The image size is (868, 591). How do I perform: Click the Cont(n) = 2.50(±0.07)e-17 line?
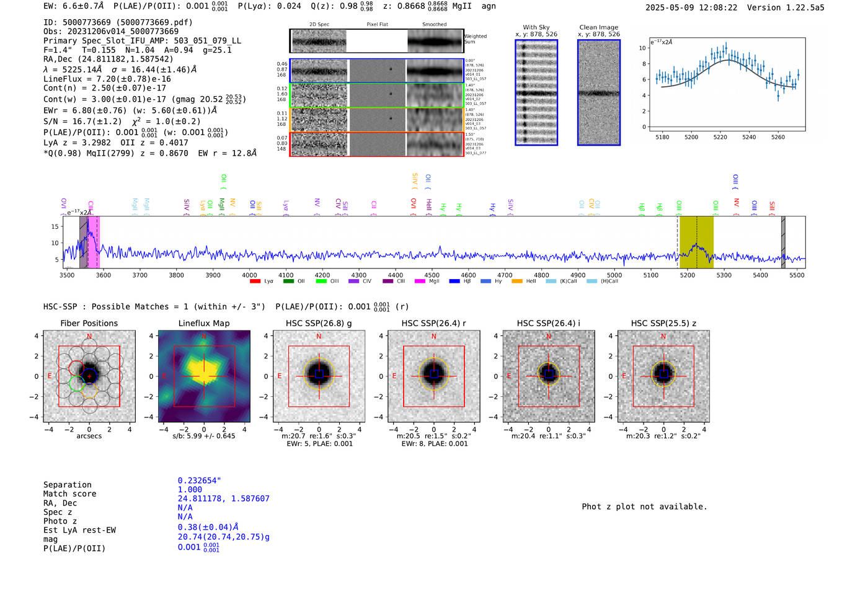[105, 89]
